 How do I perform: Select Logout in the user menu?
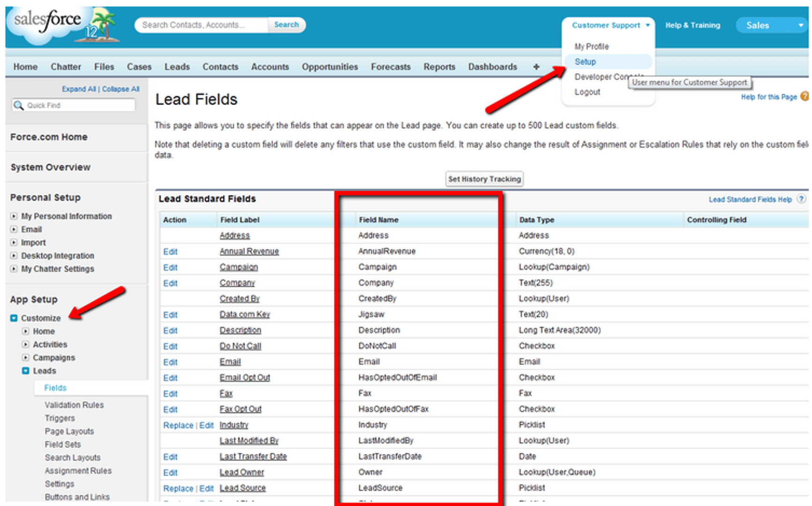587,92
